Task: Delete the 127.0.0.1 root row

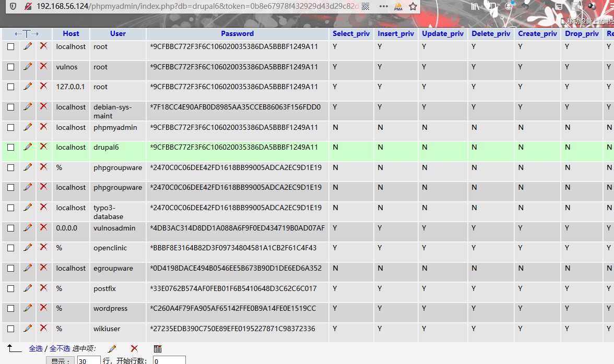Action: pyautogui.click(x=43, y=87)
